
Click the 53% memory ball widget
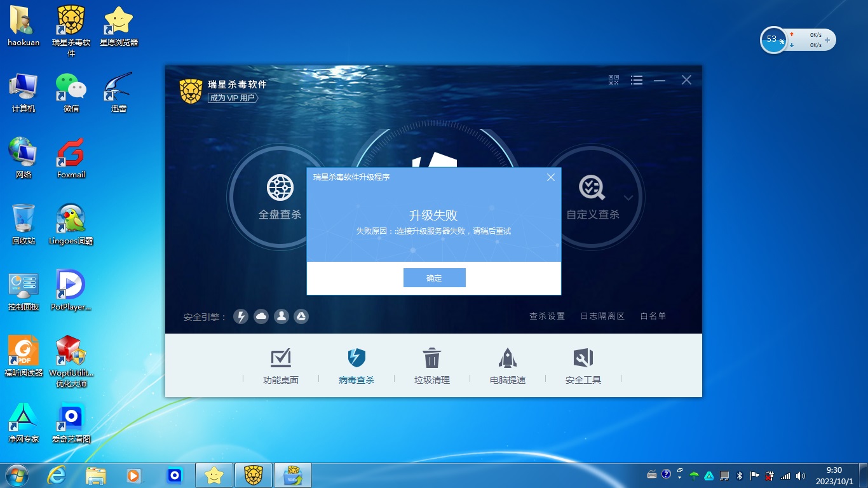[773, 39]
